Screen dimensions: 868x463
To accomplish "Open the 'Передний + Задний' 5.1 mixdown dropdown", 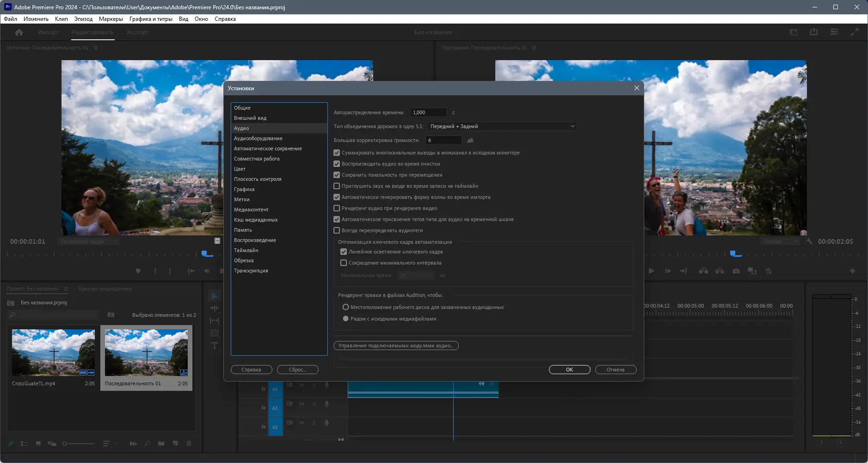I will (502, 126).
